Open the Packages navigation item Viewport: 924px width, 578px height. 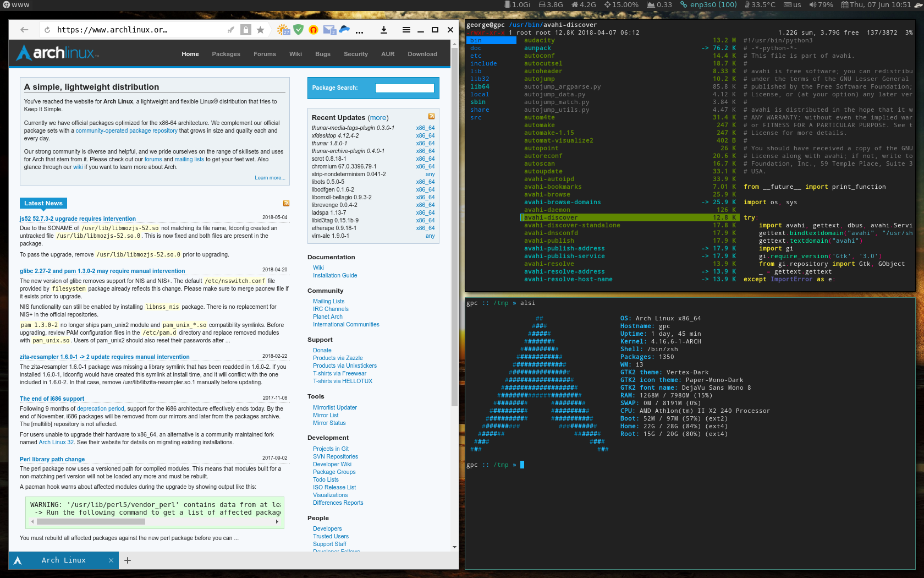226,54
